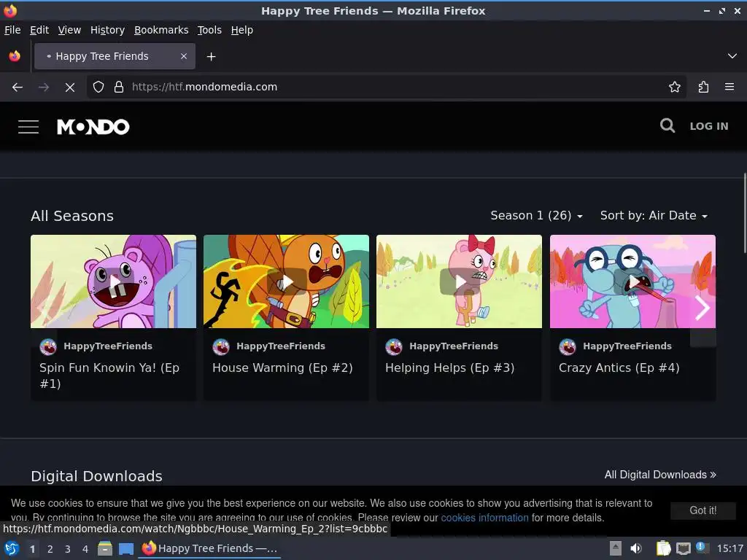The image size is (747, 560).
Task: Open the Firefox View icon
Action: (x=15, y=56)
